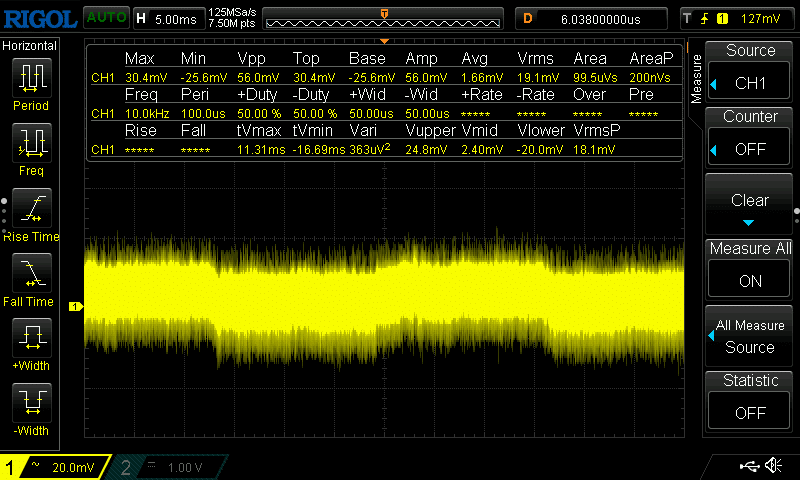
Task: Toggle the sound speaker icon
Action: click(773, 466)
